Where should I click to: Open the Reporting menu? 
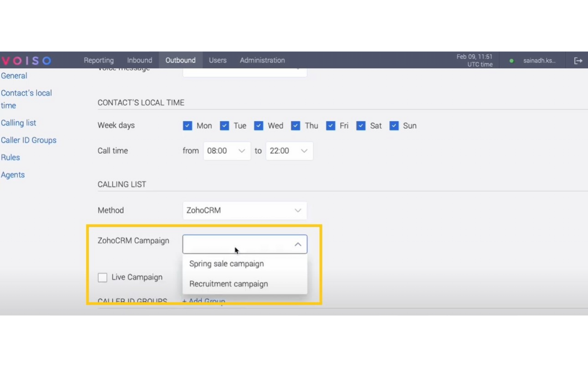point(99,60)
